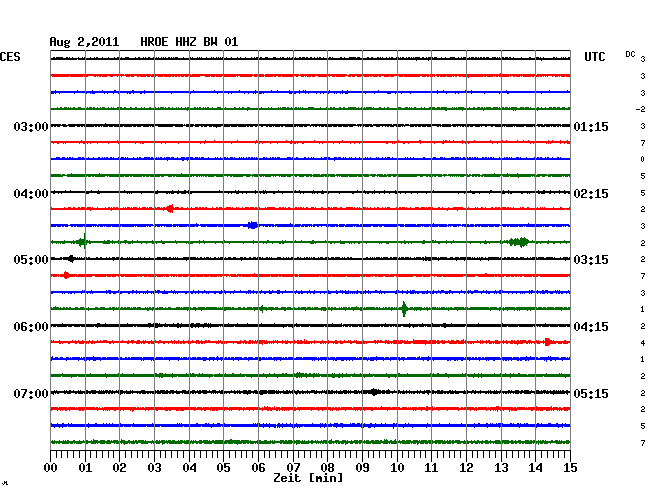The width and height of the screenshot is (650, 494).
Task: Click bottom axis minute label '04'
Action: coord(189,468)
